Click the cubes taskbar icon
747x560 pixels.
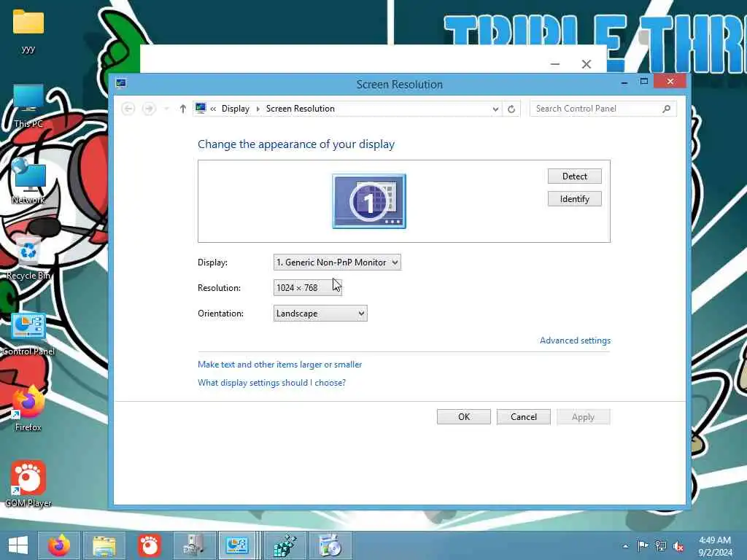(x=285, y=545)
